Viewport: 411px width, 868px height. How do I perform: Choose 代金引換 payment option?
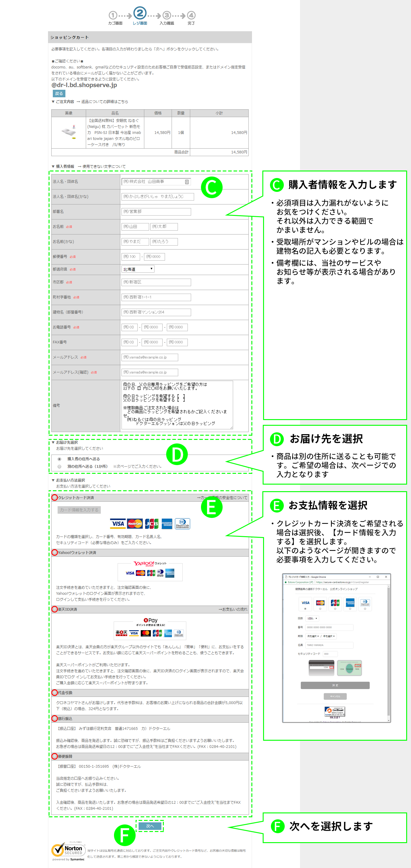pos(55,692)
